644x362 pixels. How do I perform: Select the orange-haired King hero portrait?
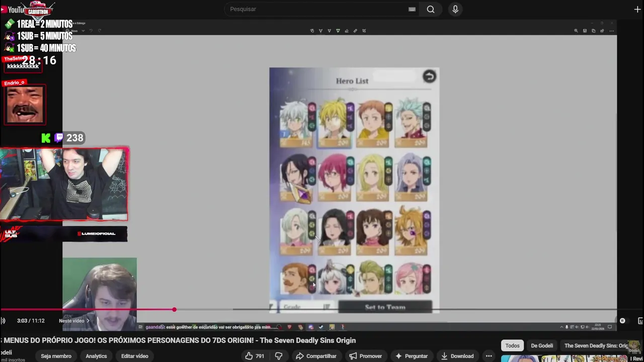coord(374,124)
